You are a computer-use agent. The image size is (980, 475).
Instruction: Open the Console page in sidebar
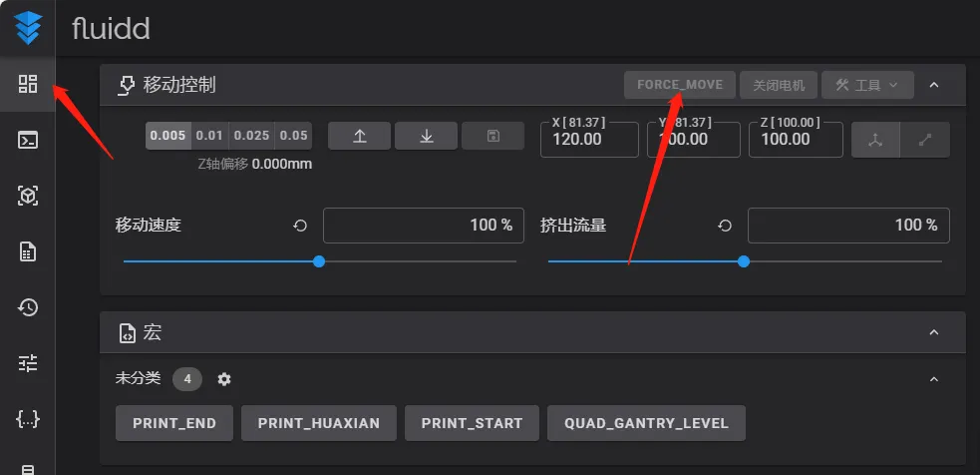[x=28, y=140]
